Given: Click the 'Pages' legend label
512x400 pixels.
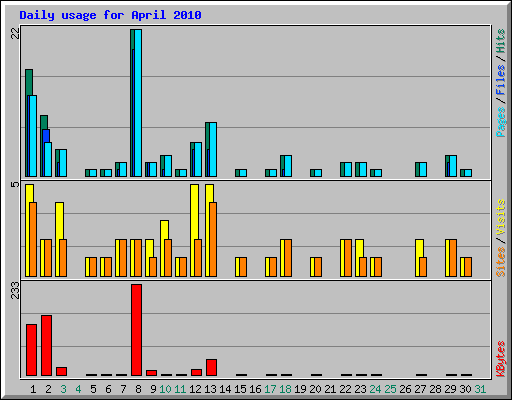Looking at the screenshot, I should 500,122.
